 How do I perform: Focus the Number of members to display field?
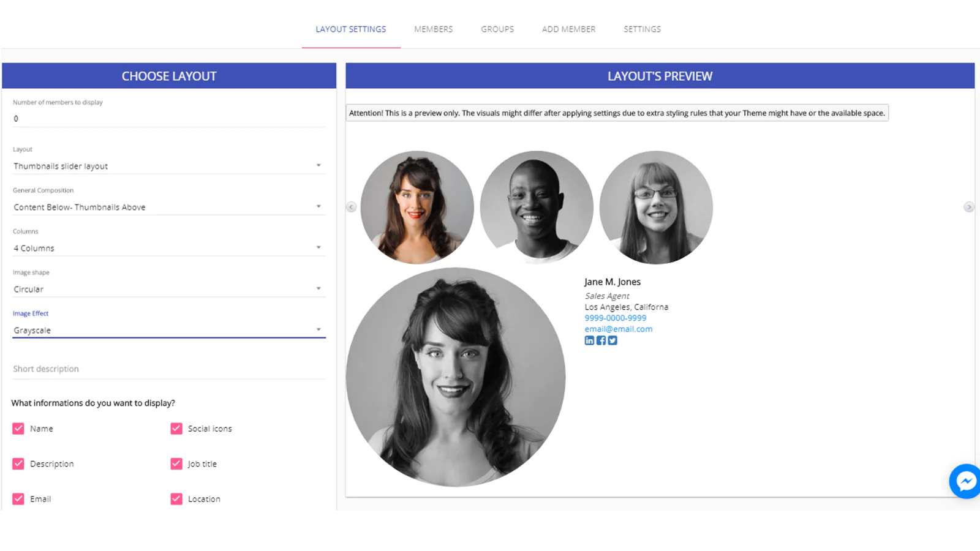click(x=169, y=119)
